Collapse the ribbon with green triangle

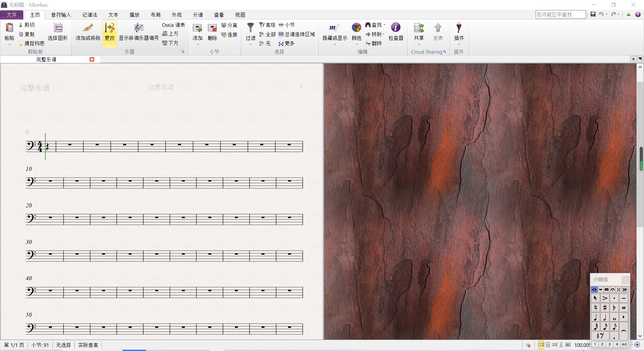(629, 14)
